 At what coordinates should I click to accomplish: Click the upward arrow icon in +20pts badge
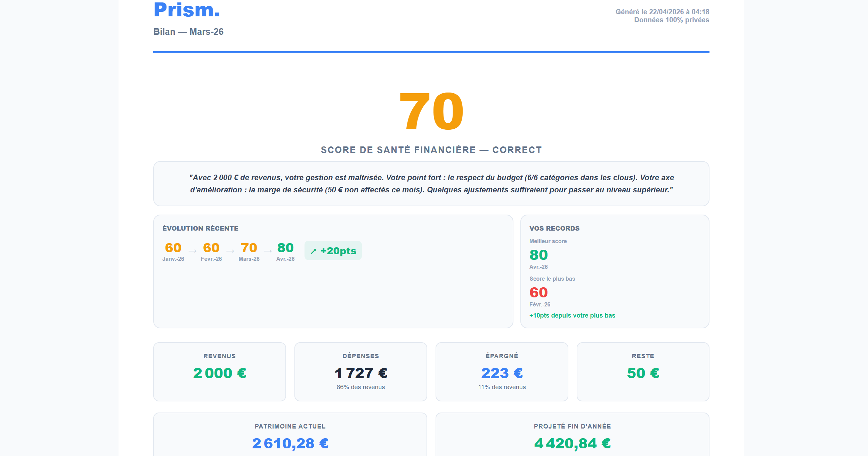tap(314, 251)
